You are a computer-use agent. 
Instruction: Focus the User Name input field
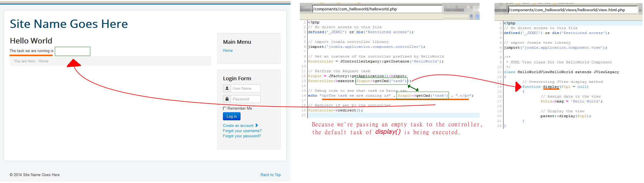click(x=246, y=88)
